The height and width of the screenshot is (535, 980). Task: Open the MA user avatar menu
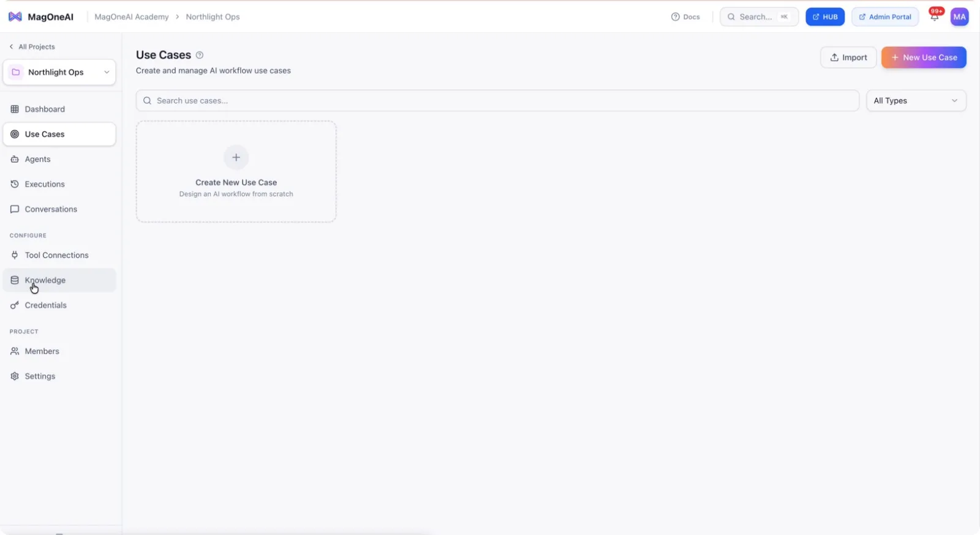pyautogui.click(x=959, y=17)
